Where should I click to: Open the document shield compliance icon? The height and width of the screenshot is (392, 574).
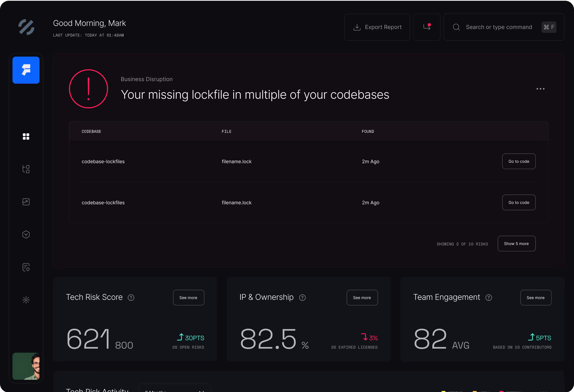click(26, 267)
